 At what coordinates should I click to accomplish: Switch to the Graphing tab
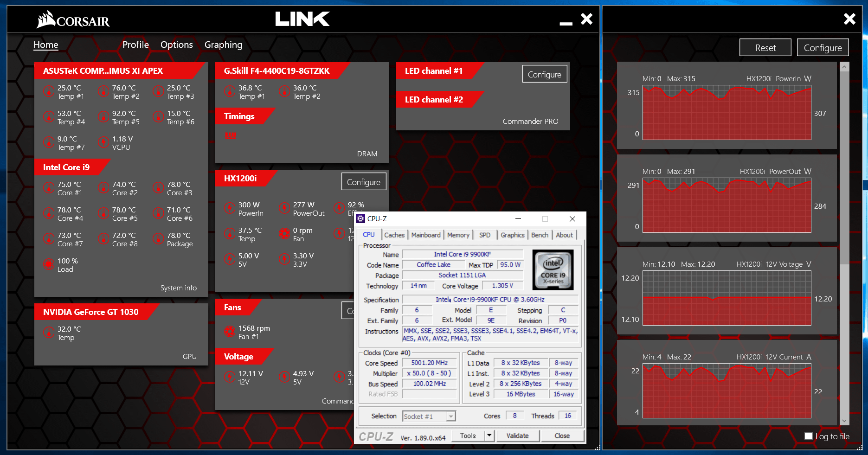224,45
